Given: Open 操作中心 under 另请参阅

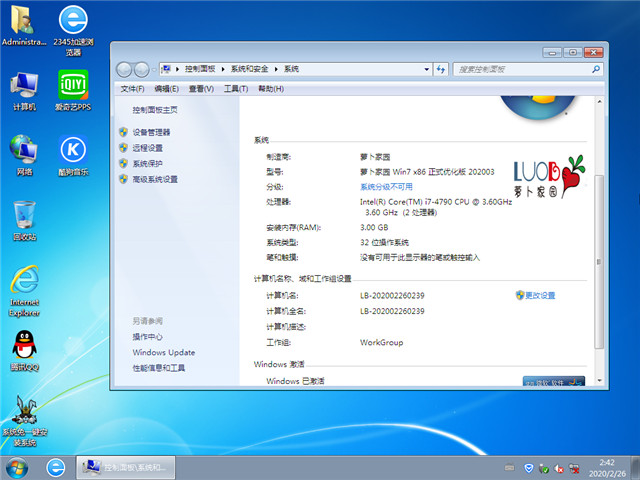Looking at the screenshot, I should point(148,337).
